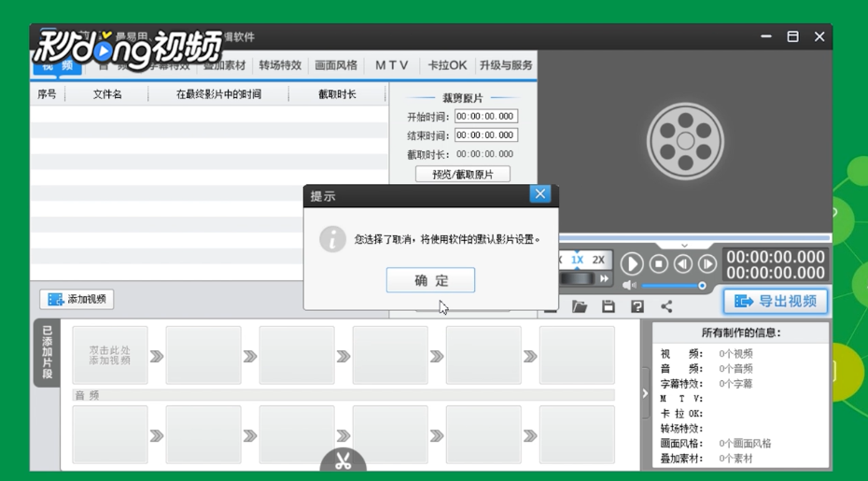The image size is (868, 481).
Task: Close the application window
Action: pyautogui.click(x=819, y=37)
